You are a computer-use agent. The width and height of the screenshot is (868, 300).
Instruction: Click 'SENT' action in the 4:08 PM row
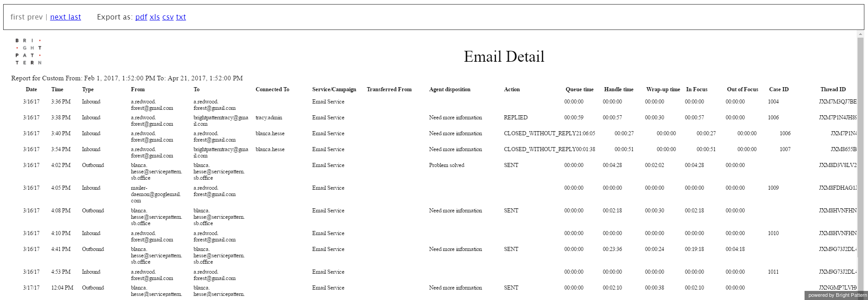coord(511,211)
